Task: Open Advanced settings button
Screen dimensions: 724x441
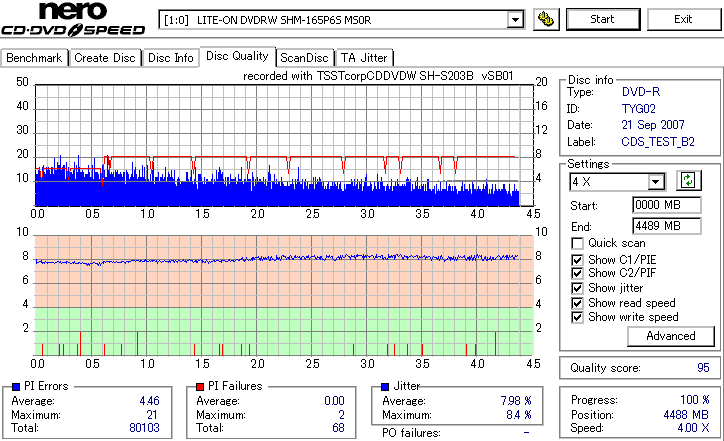Action: 671,336
